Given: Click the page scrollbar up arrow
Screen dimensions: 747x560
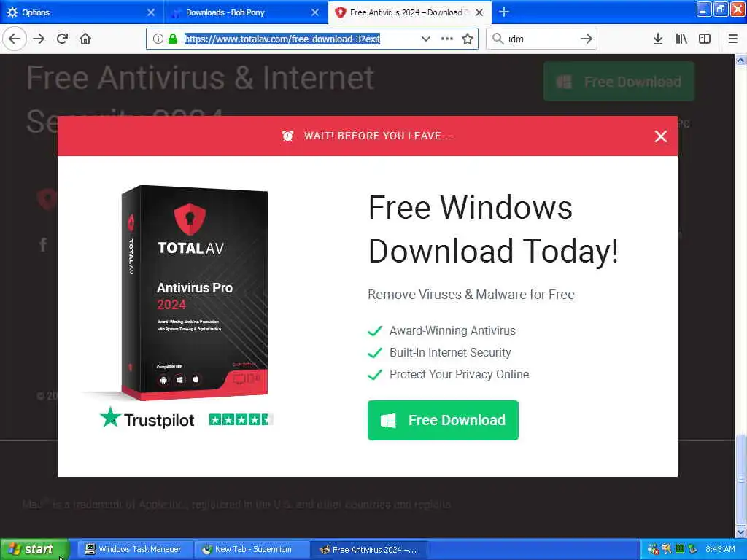Looking at the screenshot, I should [x=740, y=61].
